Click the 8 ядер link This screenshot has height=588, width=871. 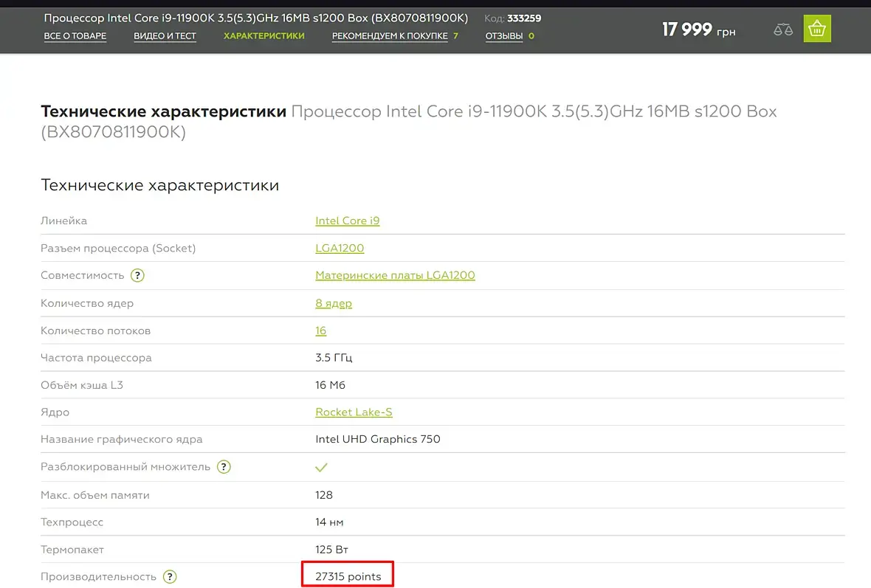click(x=334, y=303)
